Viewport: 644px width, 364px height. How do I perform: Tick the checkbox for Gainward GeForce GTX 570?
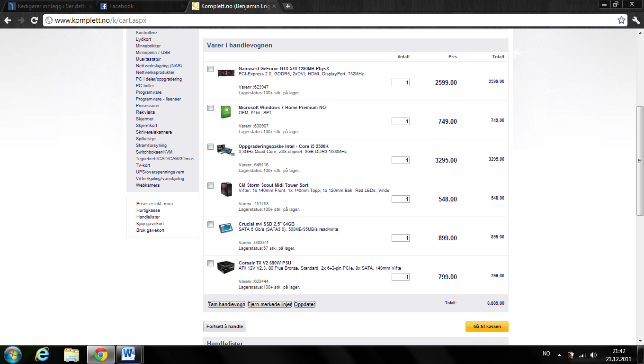point(211,69)
